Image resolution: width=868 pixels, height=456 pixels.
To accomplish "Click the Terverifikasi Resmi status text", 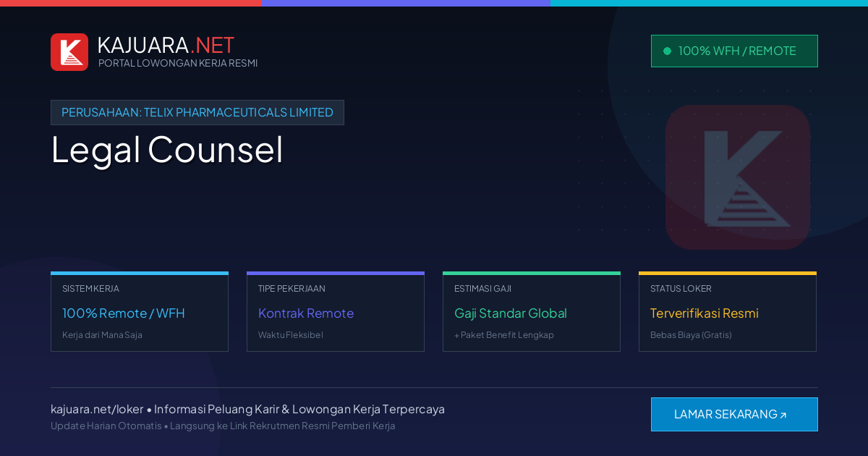I will (x=705, y=313).
